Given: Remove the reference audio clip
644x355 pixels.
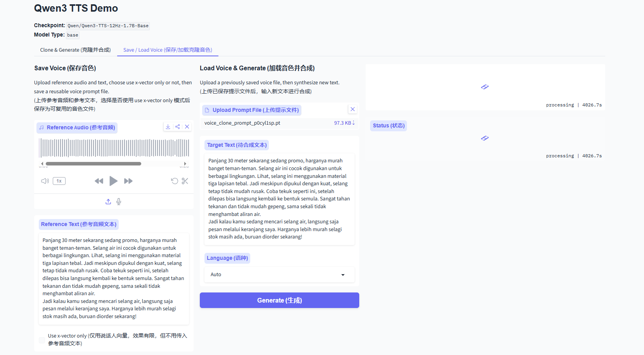Looking at the screenshot, I should click(x=187, y=127).
